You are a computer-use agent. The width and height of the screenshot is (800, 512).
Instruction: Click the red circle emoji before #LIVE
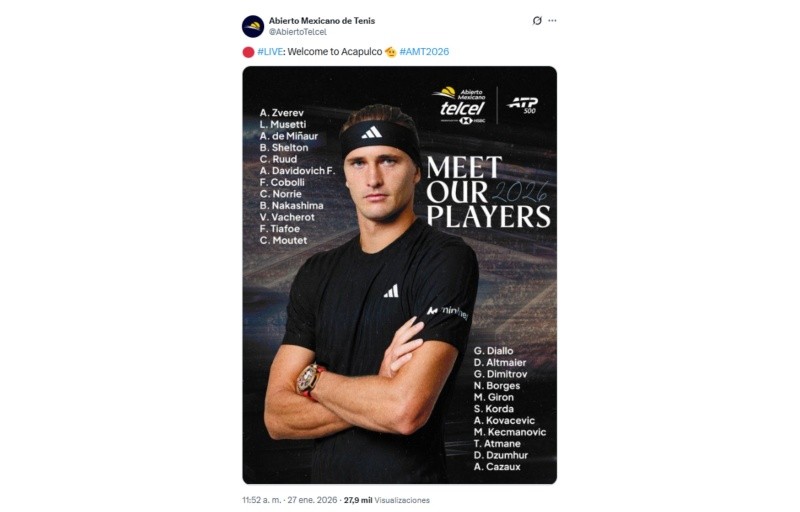pos(248,52)
